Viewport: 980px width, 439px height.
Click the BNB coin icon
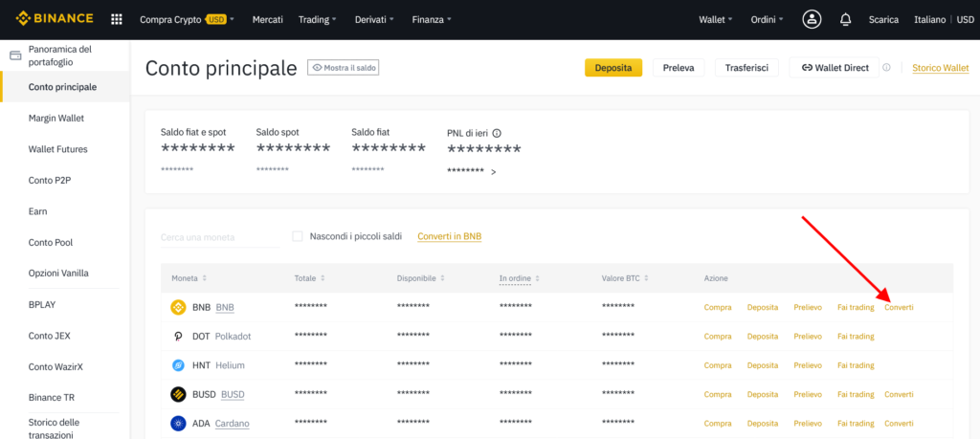point(179,307)
